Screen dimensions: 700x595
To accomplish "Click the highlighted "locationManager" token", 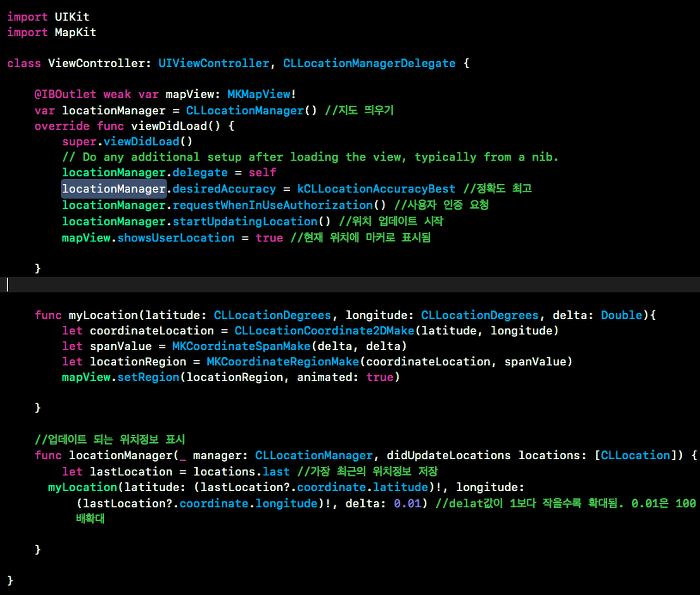I will pos(114,189).
